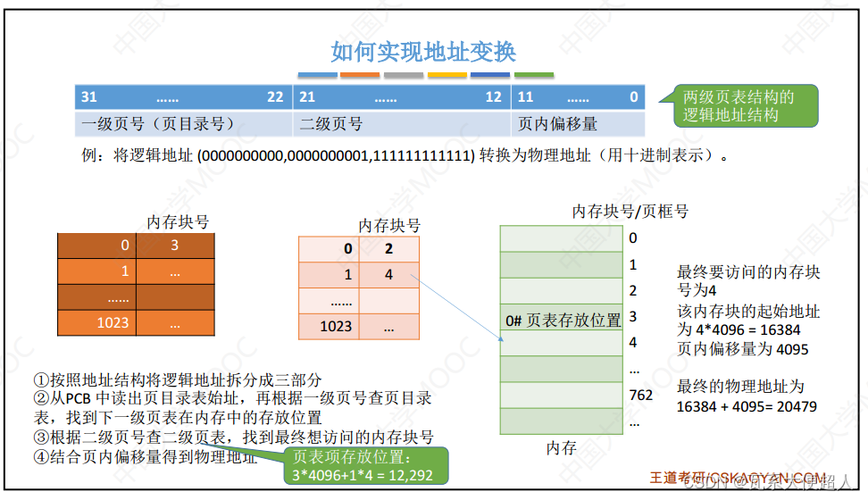The width and height of the screenshot is (868, 500).
Task: Click the value 4 in the pink page table
Action: pos(389,275)
